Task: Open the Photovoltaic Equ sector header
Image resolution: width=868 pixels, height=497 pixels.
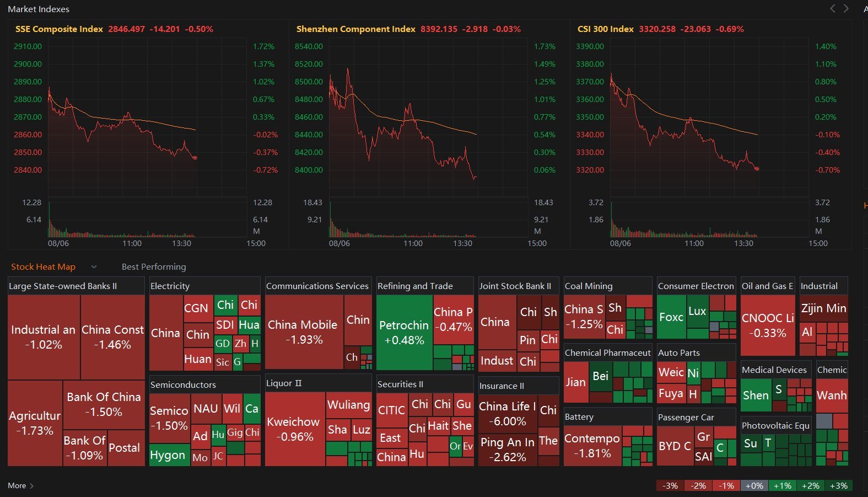Action: [x=776, y=425]
